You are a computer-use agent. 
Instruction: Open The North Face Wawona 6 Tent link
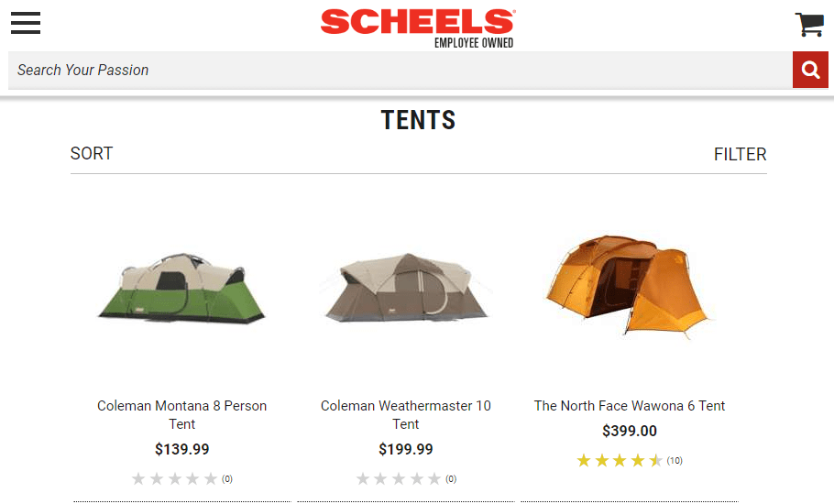coord(630,406)
